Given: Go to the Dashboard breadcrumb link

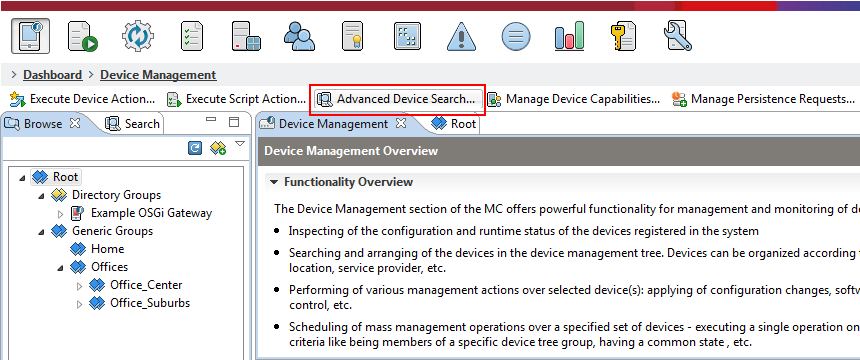Looking at the screenshot, I should [53, 75].
